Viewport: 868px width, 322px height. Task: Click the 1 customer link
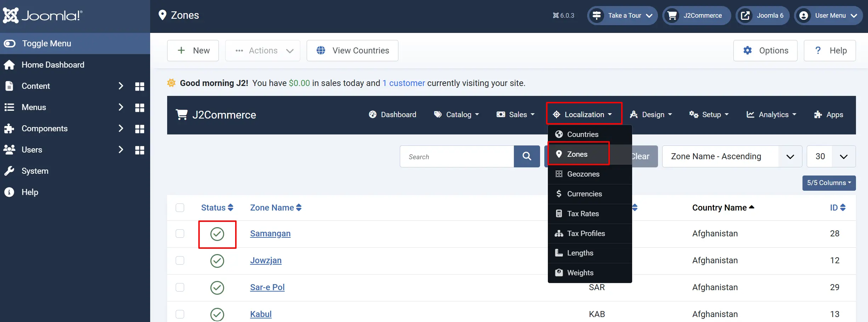404,83
